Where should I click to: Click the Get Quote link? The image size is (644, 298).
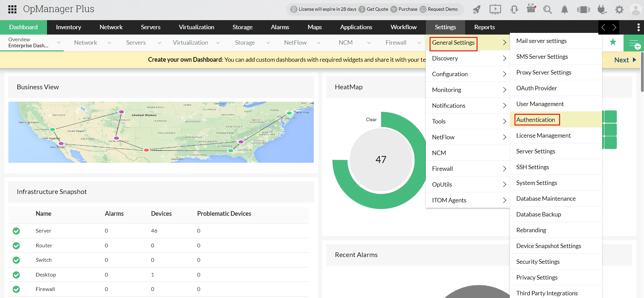[377, 9]
